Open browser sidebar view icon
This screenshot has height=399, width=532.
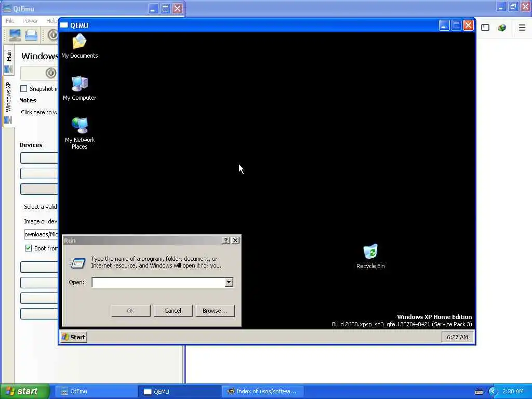click(x=485, y=28)
